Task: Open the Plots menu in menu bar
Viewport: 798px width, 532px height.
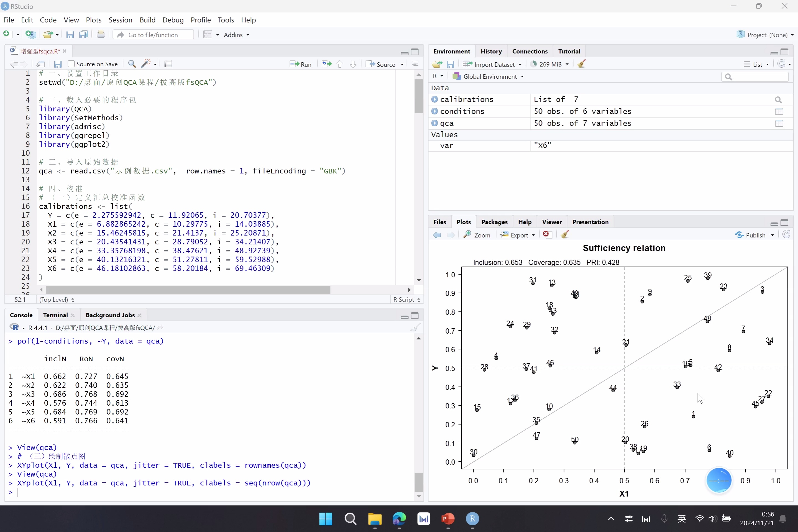Action: coord(94,20)
